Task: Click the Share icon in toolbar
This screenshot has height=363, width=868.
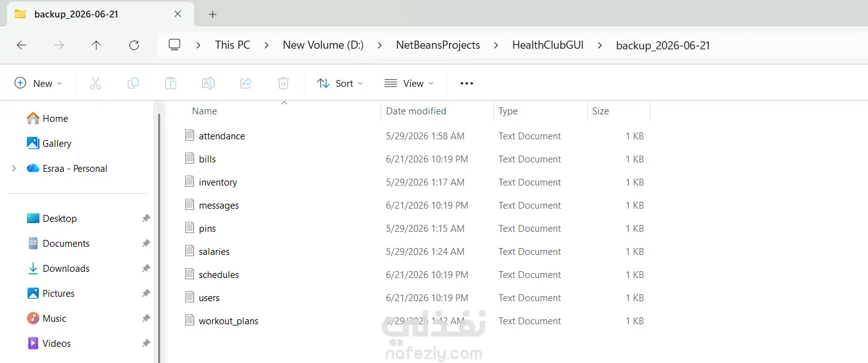Action: click(246, 83)
